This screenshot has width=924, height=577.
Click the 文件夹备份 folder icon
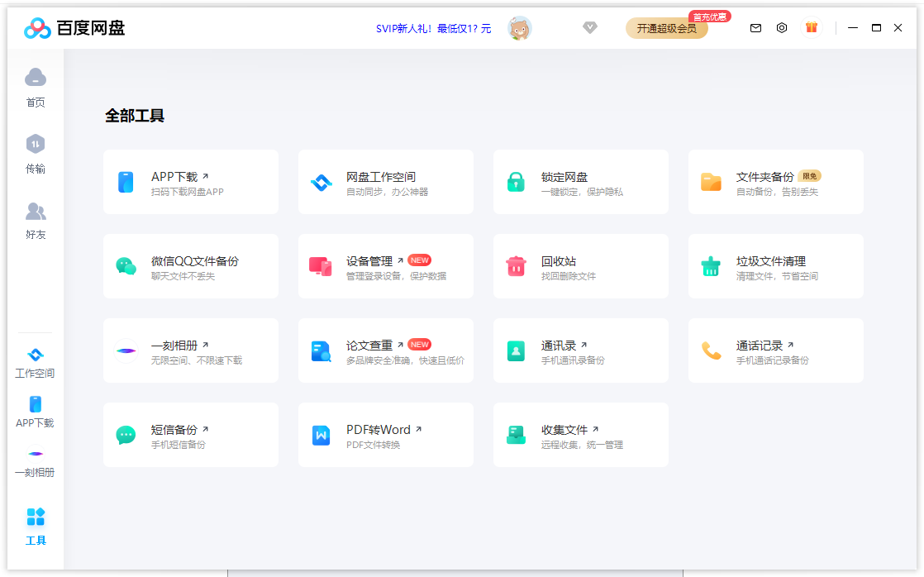711,182
